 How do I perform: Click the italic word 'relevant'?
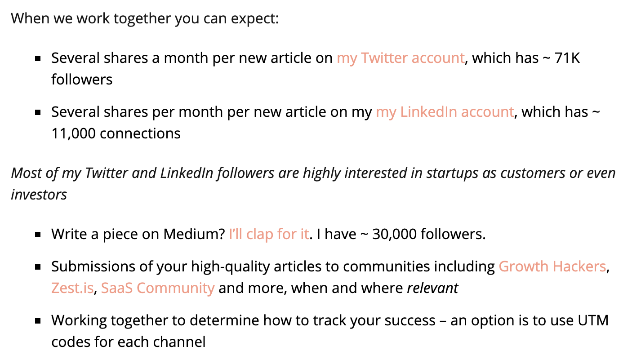click(432, 288)
